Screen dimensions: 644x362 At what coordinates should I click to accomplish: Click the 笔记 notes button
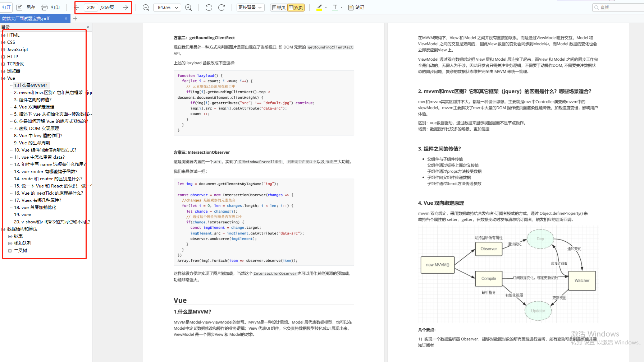click(356, 8)
